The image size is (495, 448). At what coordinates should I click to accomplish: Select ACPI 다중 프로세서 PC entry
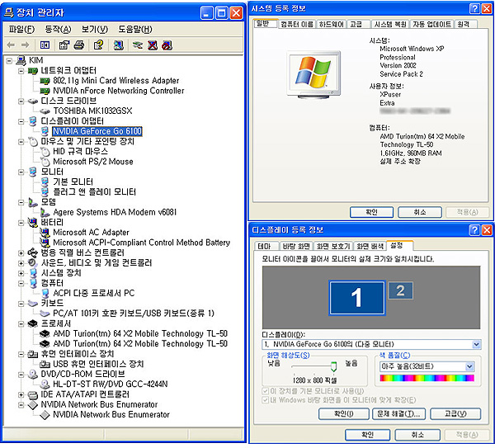[93, 293]
